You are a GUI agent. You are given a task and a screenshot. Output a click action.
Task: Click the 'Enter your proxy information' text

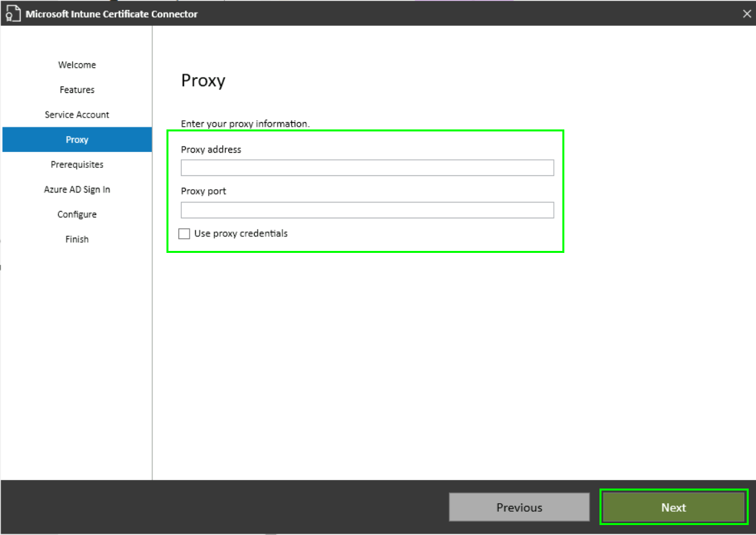[245, 123]
